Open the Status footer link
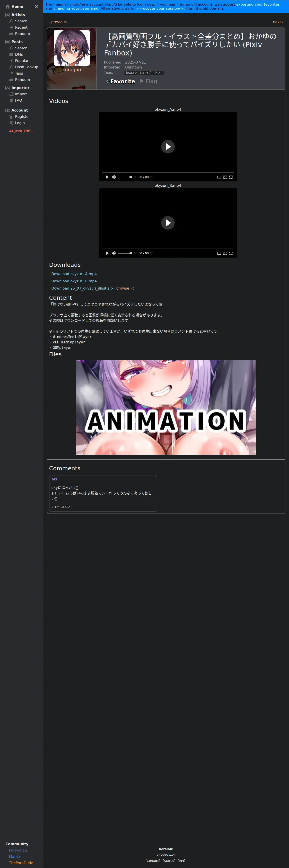Screen dimensions: 289x868 [x=169, y=861]
